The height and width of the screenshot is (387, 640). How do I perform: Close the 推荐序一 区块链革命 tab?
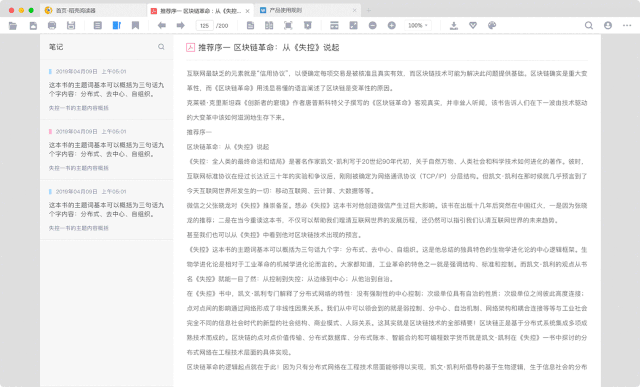(247, 11)
